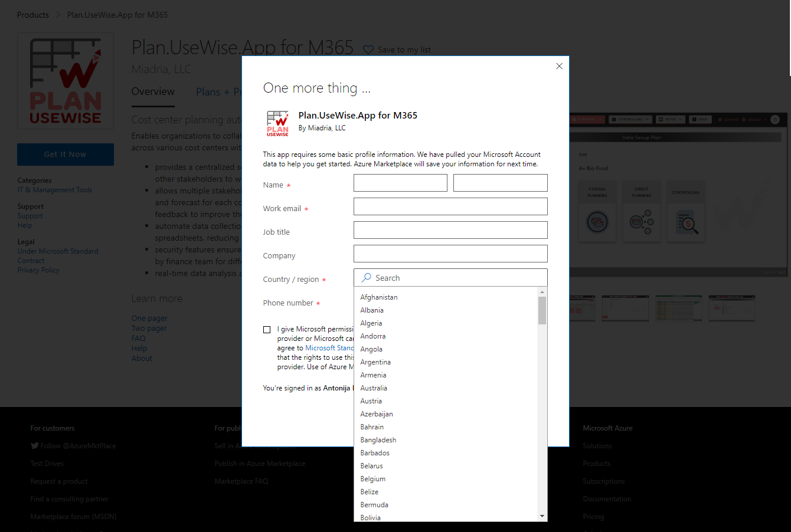Image resolution: width=791 pixels, height=532 pixels.
Task: Open the Two pager link
Action: pyautogui.click(x=149, y=329)
